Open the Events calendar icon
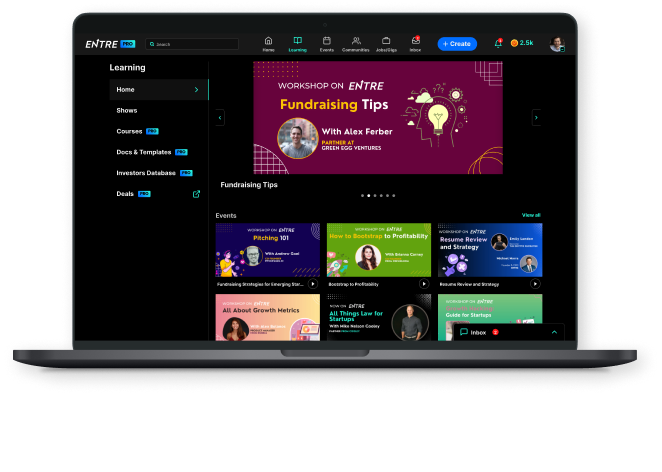 pyautogui.click(x=326, y=41)
